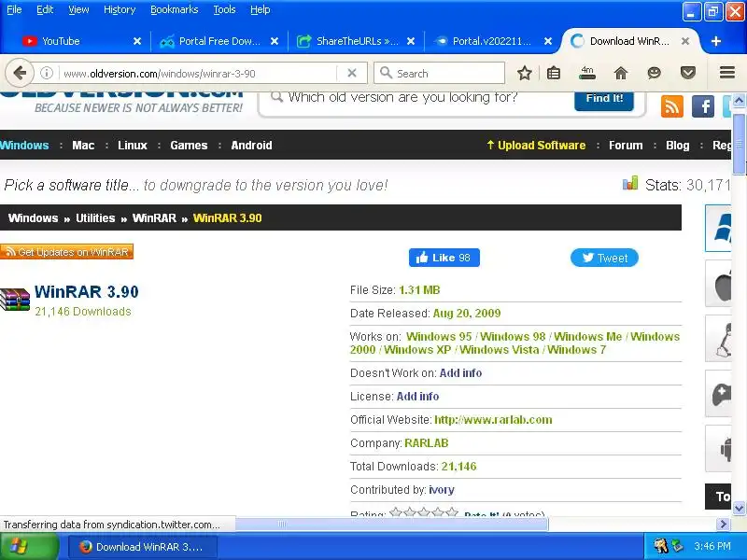Close the YouTube tab
This screenshot has height=560, width=747.
click(137, 41)
